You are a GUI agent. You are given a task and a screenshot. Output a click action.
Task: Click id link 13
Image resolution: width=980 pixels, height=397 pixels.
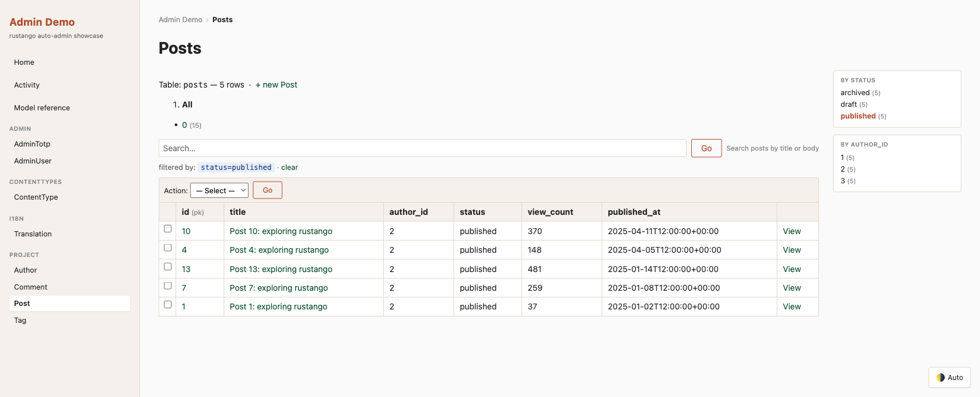[x=186, y=269]
